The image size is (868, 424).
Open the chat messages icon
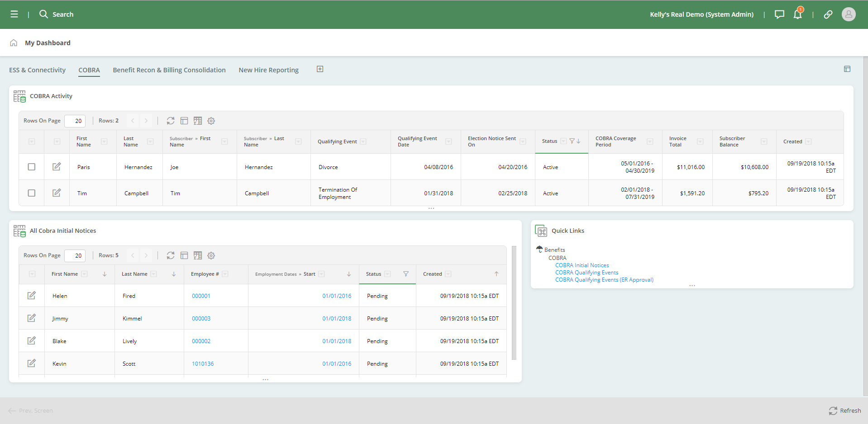pyautogui.click(x=779, y=14)
